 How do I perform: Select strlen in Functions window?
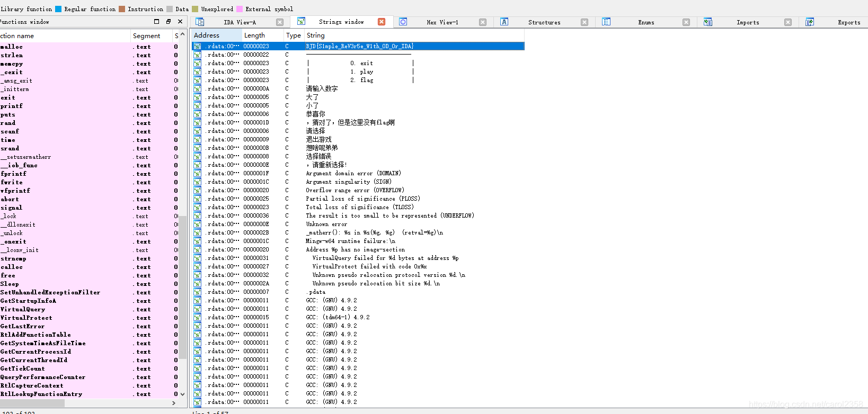(89, 55)
